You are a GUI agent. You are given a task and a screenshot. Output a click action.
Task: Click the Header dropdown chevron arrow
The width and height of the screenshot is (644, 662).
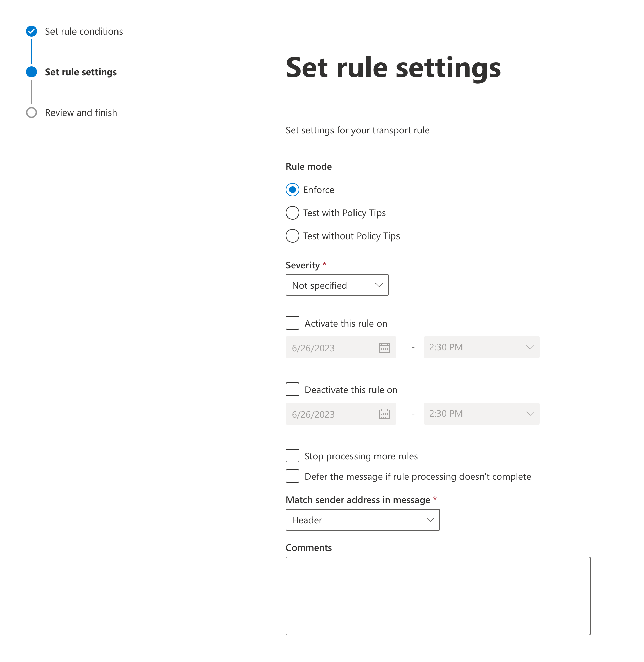pos(430,520)
